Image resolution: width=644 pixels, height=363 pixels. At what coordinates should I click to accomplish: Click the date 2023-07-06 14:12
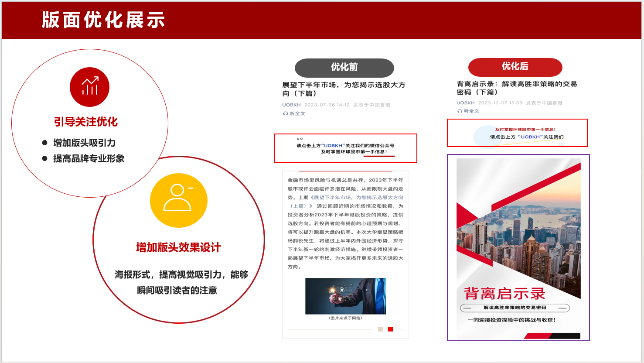click(327, 105)
